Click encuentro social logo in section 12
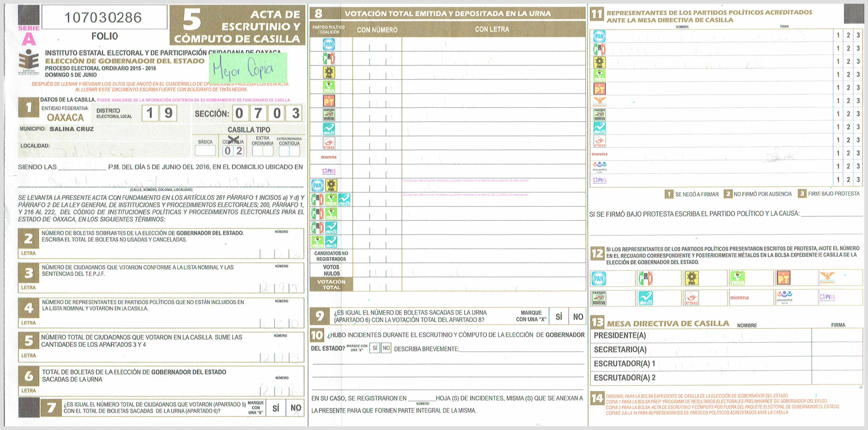The image size is (868, 430). click(784, 297)
